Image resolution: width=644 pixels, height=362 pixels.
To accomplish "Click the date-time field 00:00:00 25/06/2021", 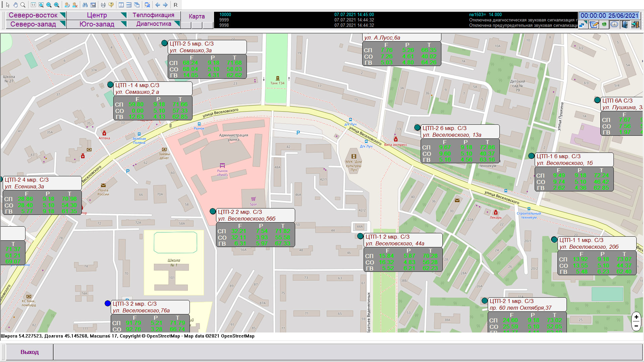I will pyautogui.click(x=609, y=15).
